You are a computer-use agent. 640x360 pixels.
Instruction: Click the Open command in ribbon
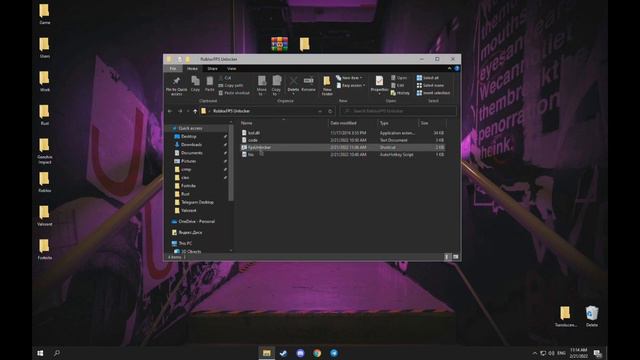click(x=399, y=78)
